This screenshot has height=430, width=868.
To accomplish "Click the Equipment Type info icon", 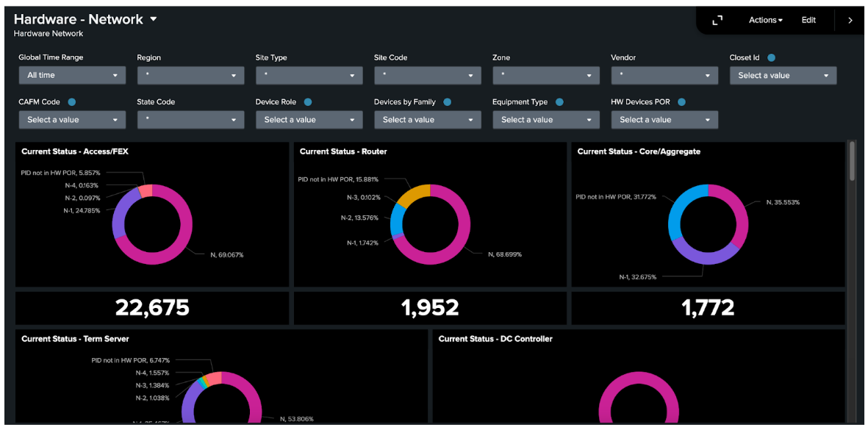I will coord(559,101).
